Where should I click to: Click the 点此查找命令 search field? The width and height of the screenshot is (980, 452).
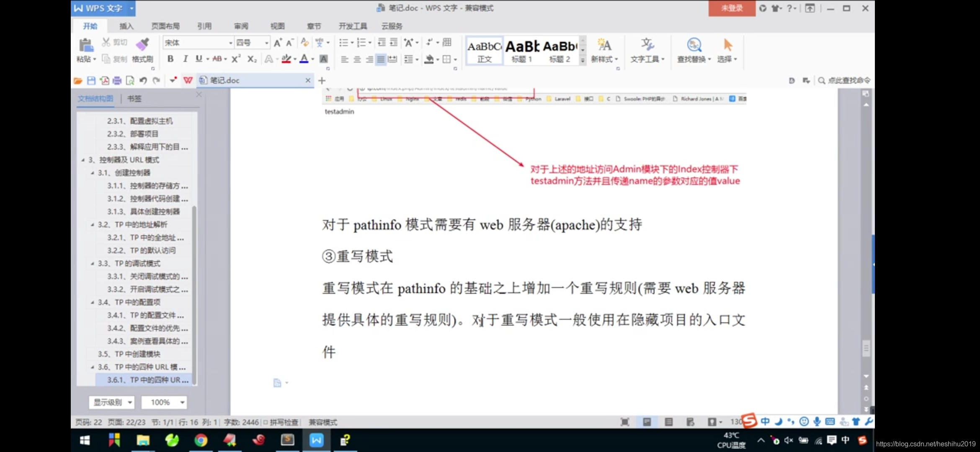point(844,80)
